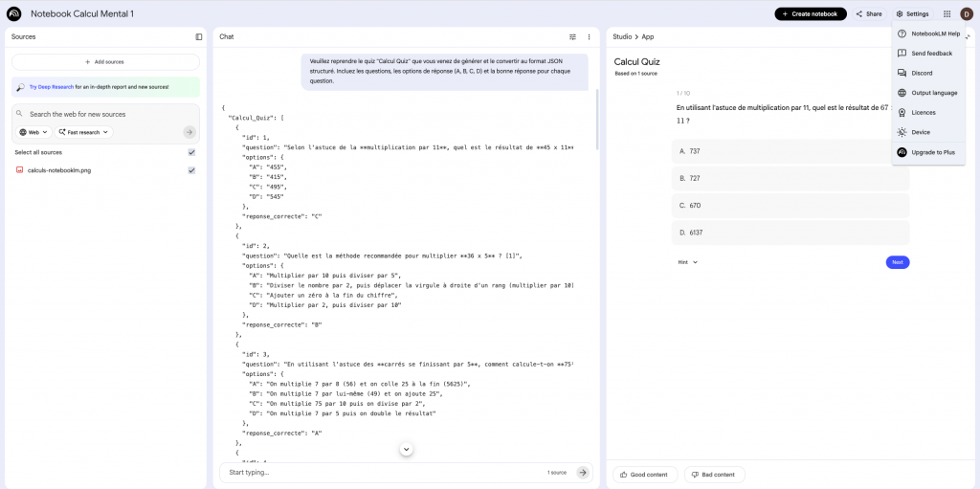Uncheck calculs-notebooklm.png source checkbox

coord(191,170)
